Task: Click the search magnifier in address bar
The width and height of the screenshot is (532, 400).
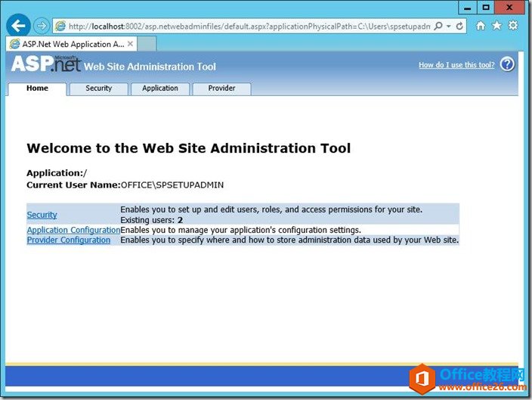Action: (x=438, y=26)
